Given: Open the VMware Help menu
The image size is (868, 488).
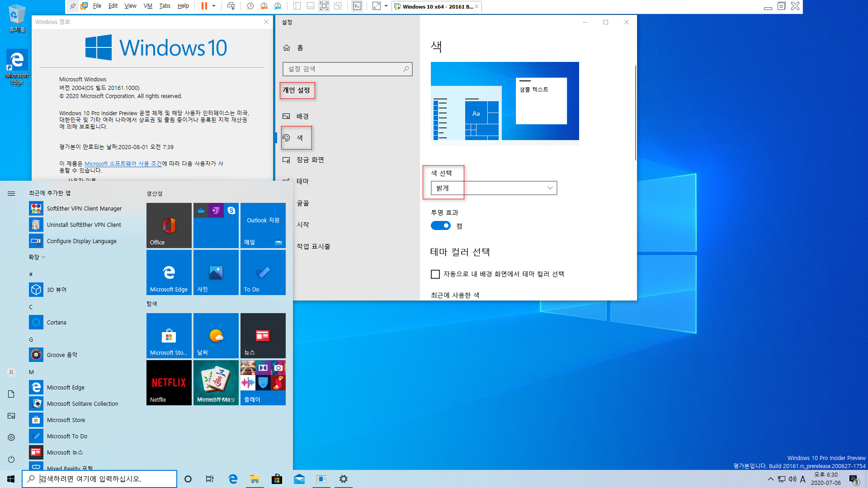Looking at the screenshot, I should (183, 6).
